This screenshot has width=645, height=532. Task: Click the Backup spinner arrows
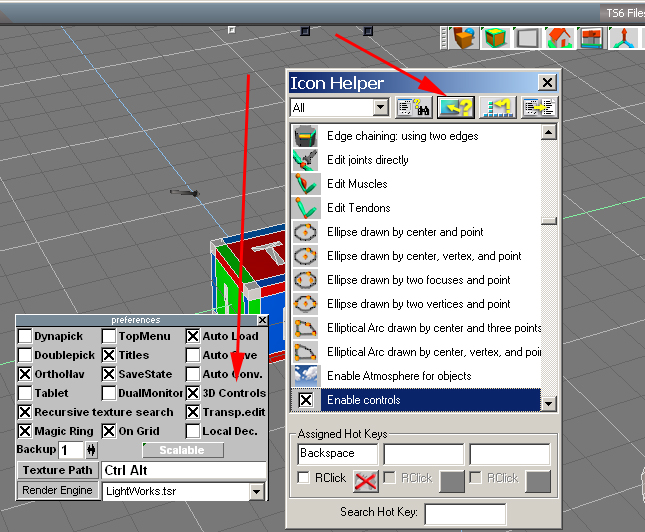(91, 450)
